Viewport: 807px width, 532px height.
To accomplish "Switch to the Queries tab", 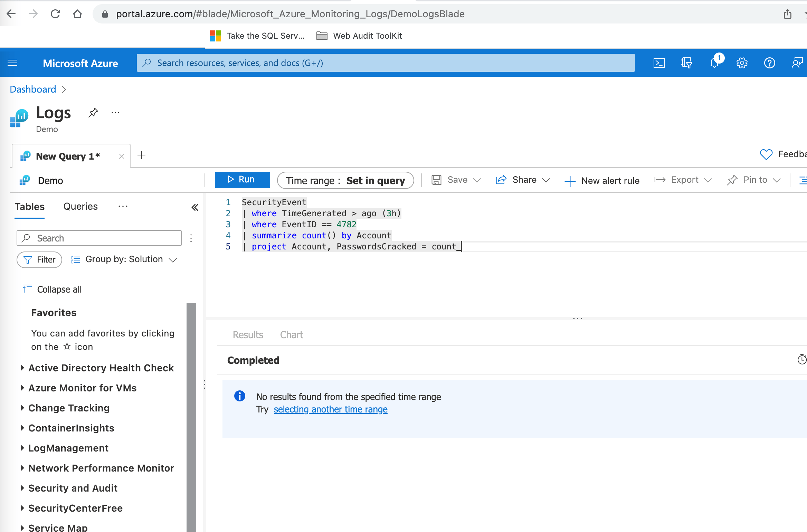I will point(80,207).
